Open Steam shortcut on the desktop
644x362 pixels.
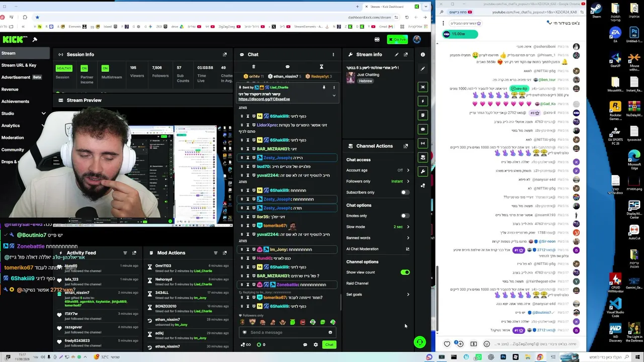pyautogui.click(x=597, y=11)
